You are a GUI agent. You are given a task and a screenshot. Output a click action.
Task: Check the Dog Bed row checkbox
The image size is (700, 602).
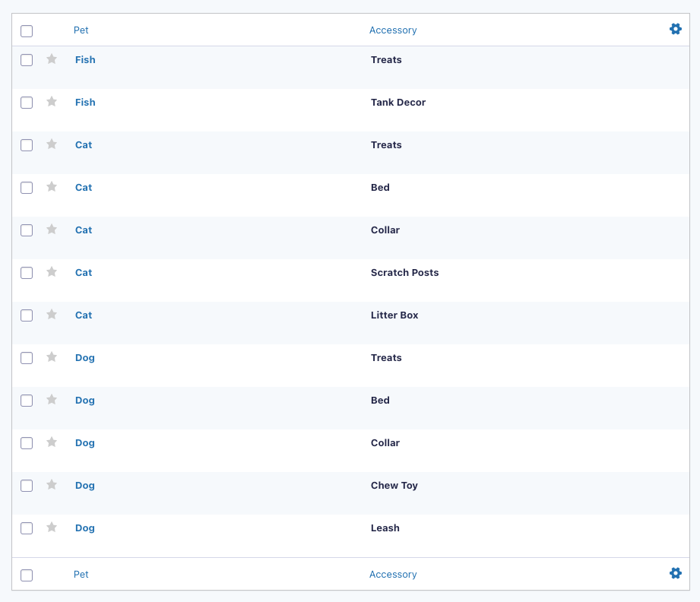(x=27, y=401)
